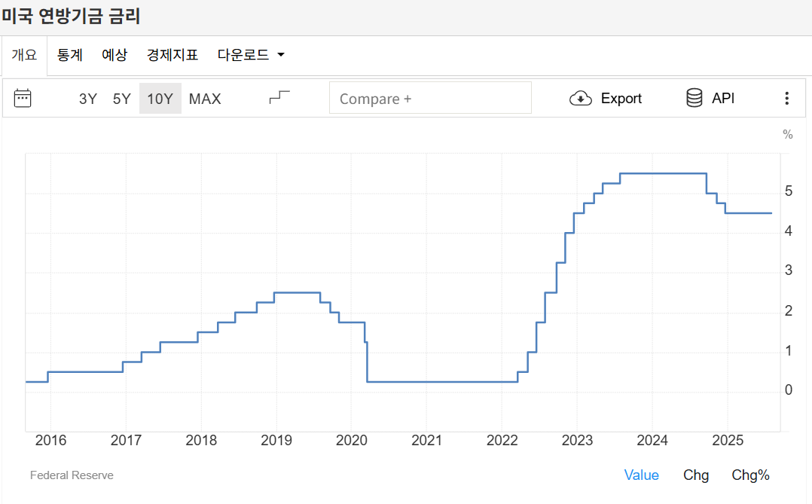Viewport: 812px width, 504px height.
Task: Click the 2020 x-axis label
Action: (x=352, y=440)
